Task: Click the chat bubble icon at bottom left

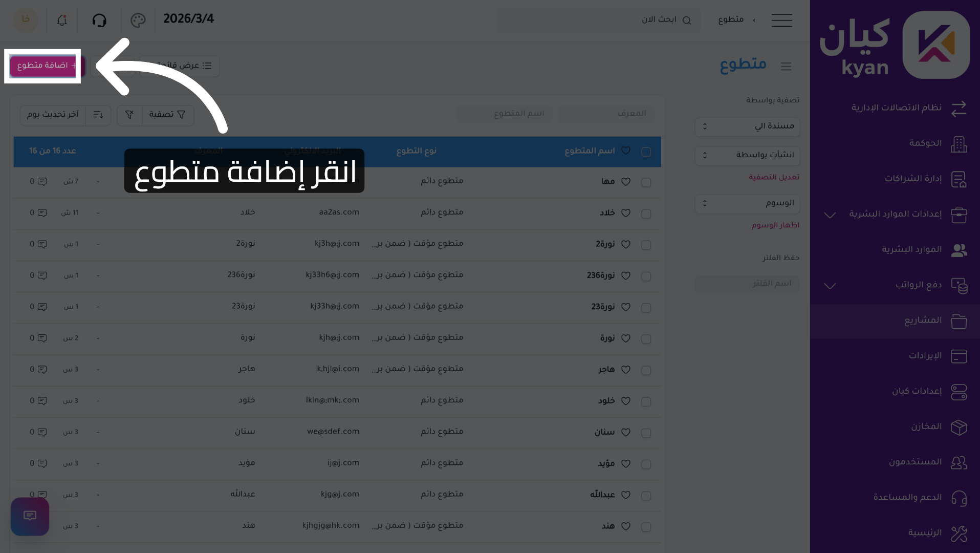Action: 30,517
